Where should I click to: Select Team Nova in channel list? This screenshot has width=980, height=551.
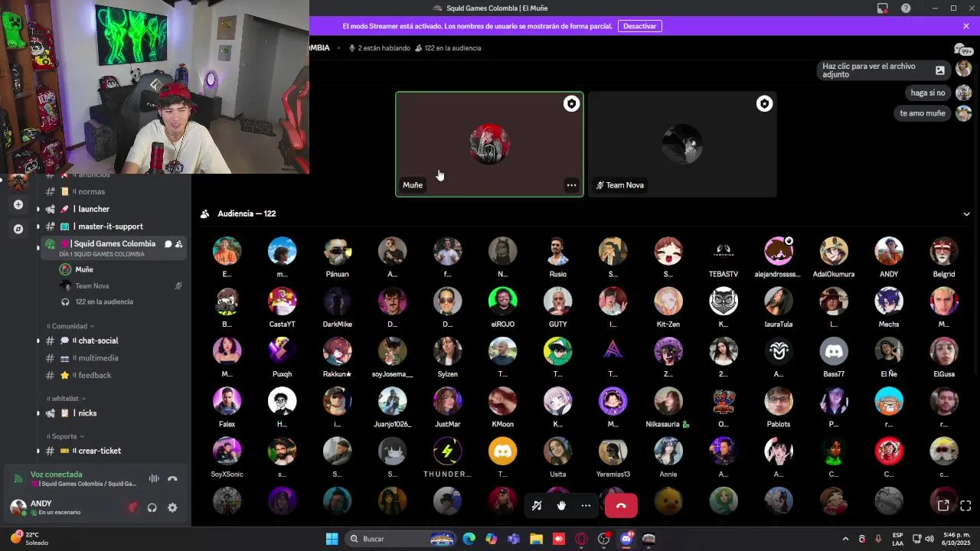coord(92,286)
